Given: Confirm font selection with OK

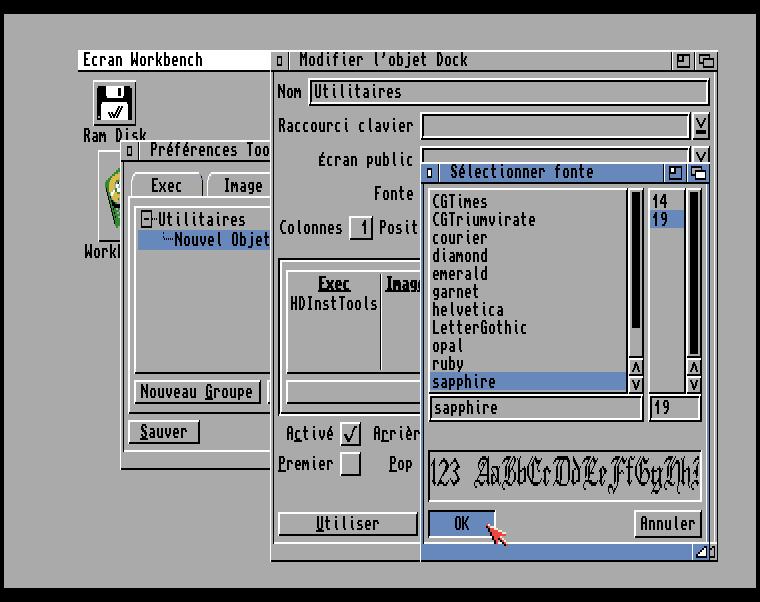Looking at the screenshot, I should click(x=461, y=524).
